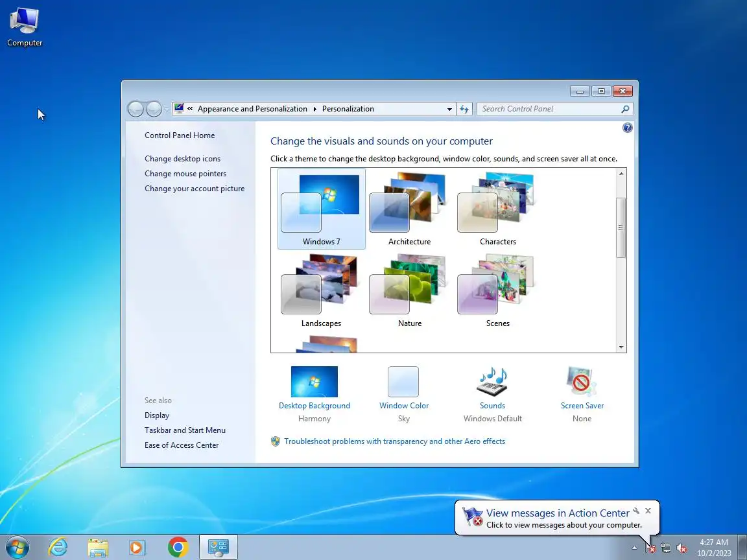Open Desktop Background settings icon
The height and width of the screenshot is (560, 747).
point(314,381)
